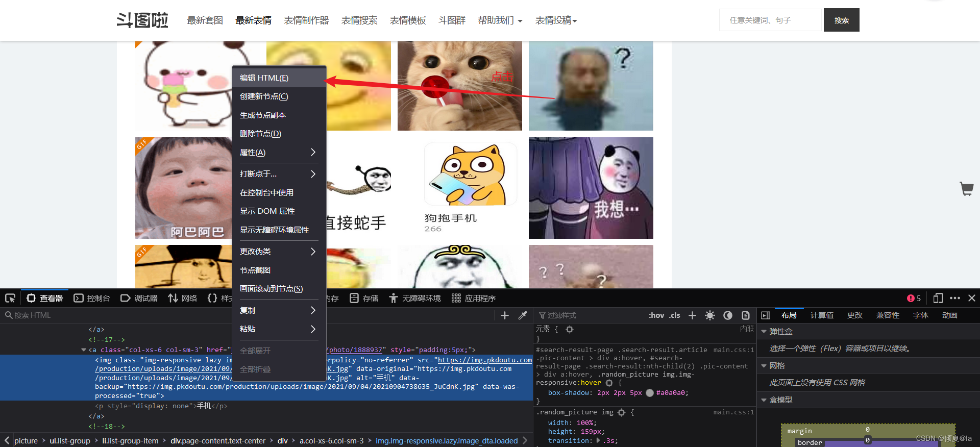
Task: Click selector highlighter icon after .random_picture img
Action: [621, 412]
